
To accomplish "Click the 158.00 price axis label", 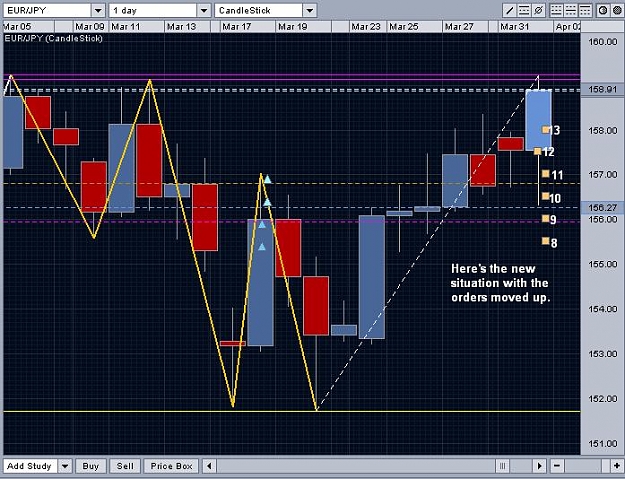I will [x=603, y=131].
